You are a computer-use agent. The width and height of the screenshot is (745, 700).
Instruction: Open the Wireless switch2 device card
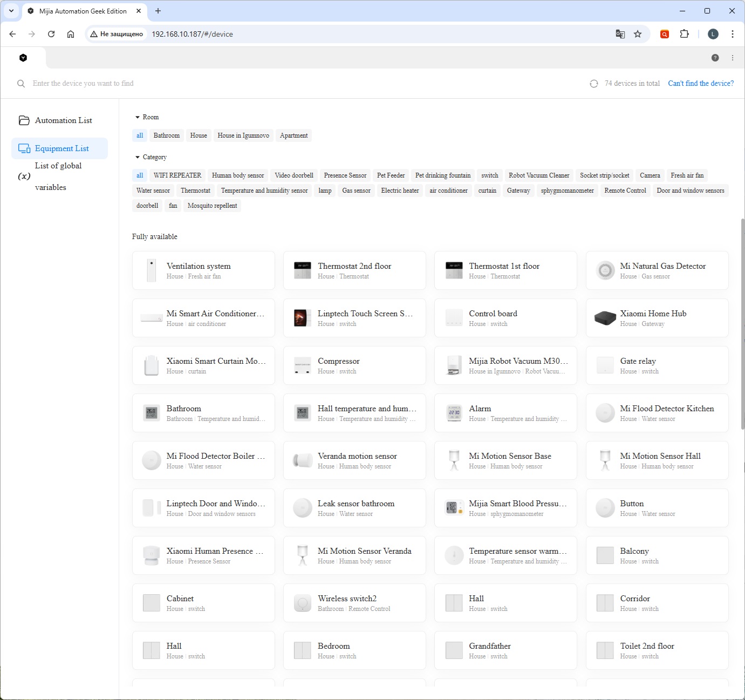[354, 603]
